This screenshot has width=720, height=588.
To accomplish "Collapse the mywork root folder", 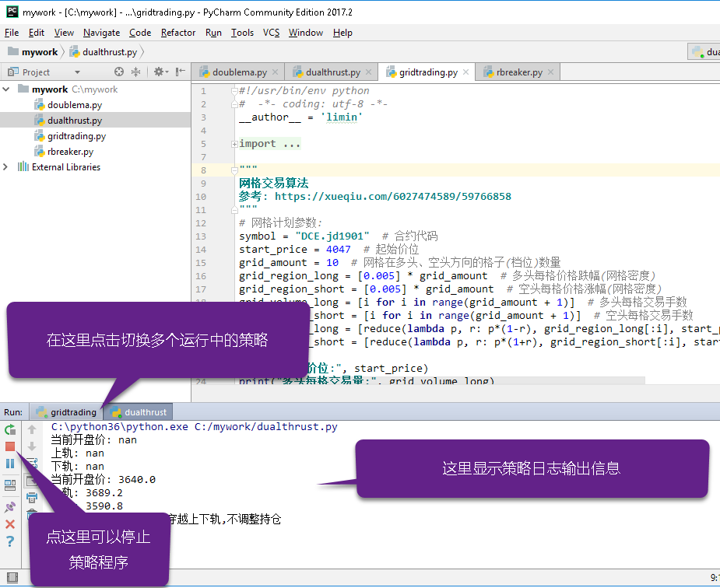I will pyautogui.click(x=6, y=89).
